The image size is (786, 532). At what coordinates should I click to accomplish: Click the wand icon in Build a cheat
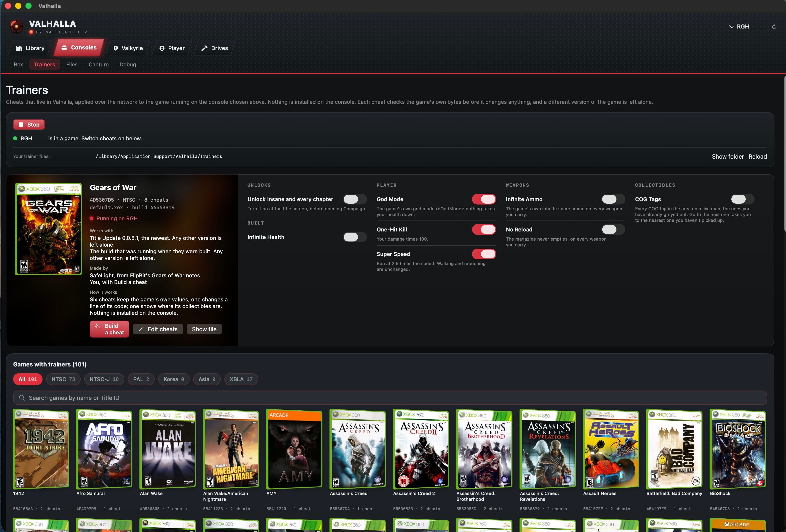tap(98, 326)
